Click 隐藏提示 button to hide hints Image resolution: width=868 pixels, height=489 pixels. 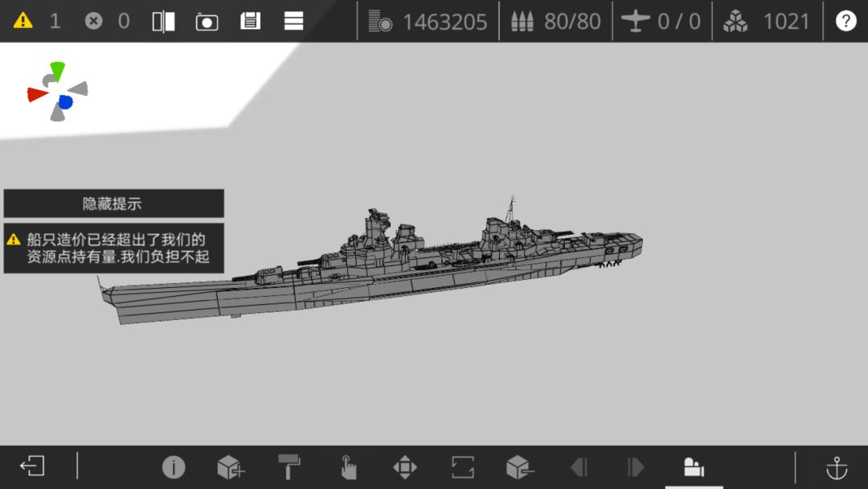coord(114,203)
